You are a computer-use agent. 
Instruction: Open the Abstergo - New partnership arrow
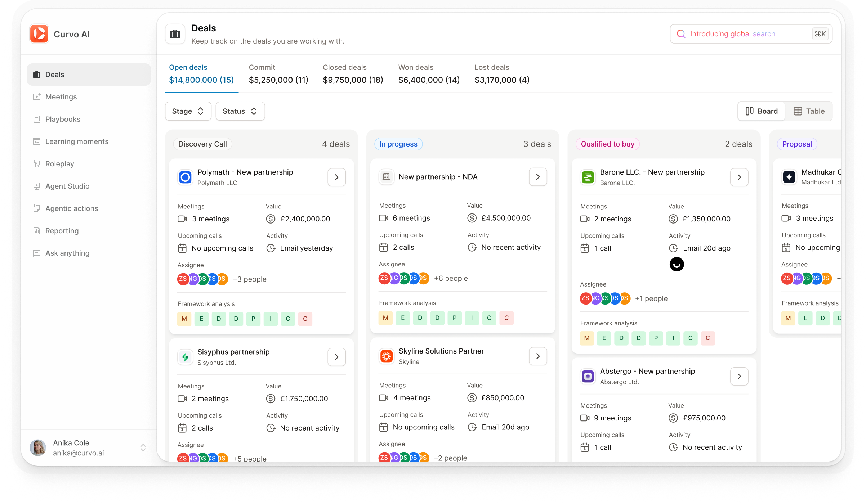point(739,376)
